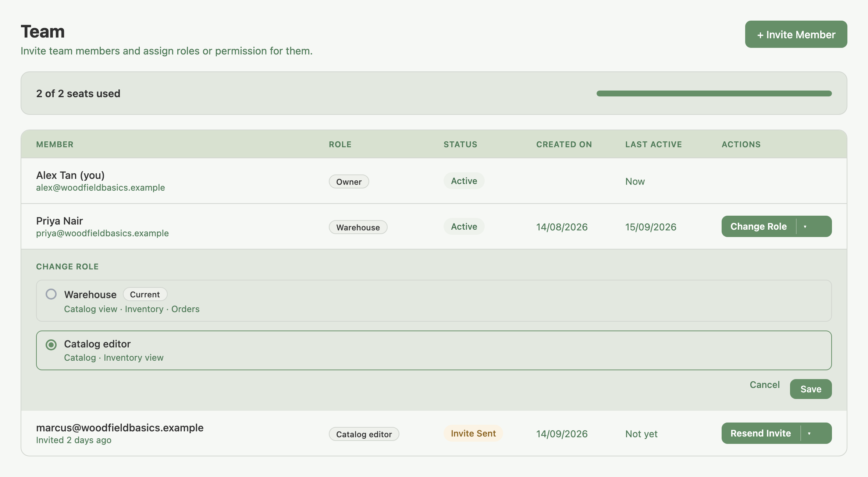This screenshot has width=868, height=477.
Task: Click created date 14/08/2026
Action: click(562, 227)
